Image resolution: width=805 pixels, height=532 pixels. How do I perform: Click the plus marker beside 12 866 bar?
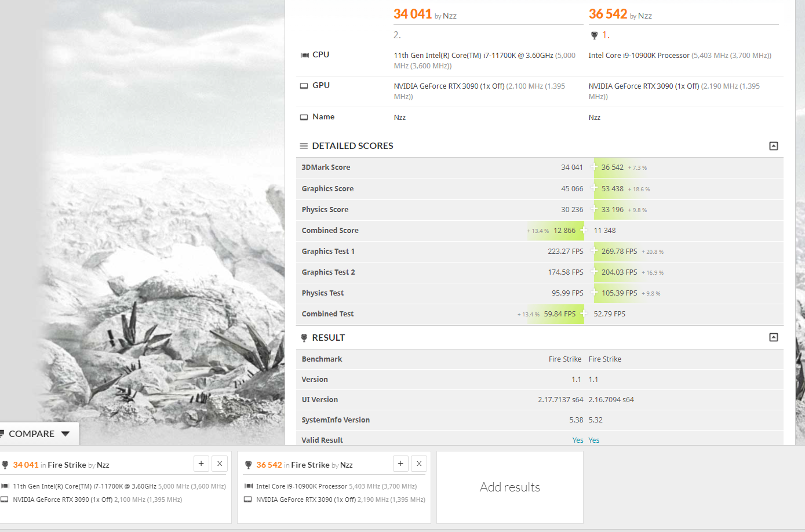click(x=583, y=230)
